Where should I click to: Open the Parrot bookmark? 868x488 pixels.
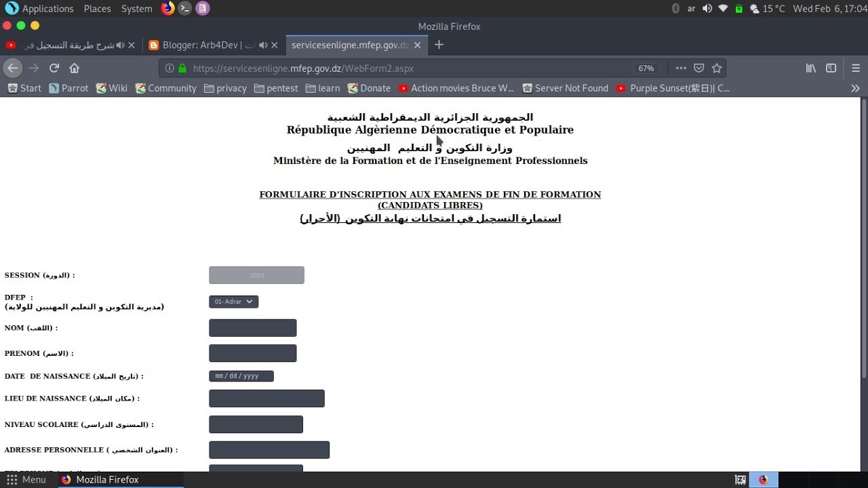click(x=68, y=88)
